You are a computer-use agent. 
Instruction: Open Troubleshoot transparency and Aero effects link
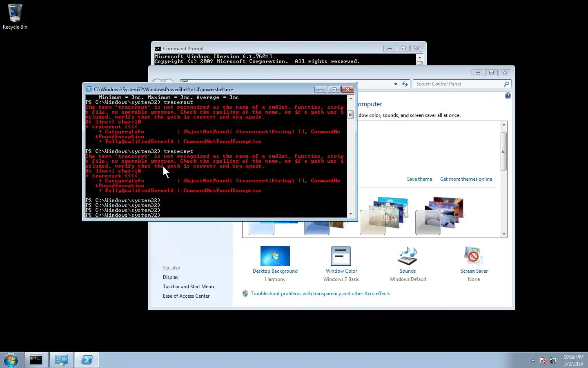pos(320,294)
